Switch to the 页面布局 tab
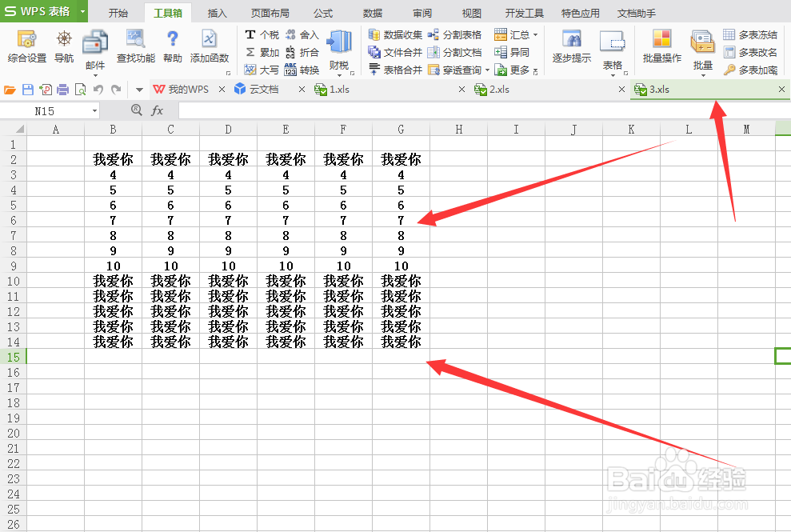This screenshot has width=791, height=532. coord(270,13)
